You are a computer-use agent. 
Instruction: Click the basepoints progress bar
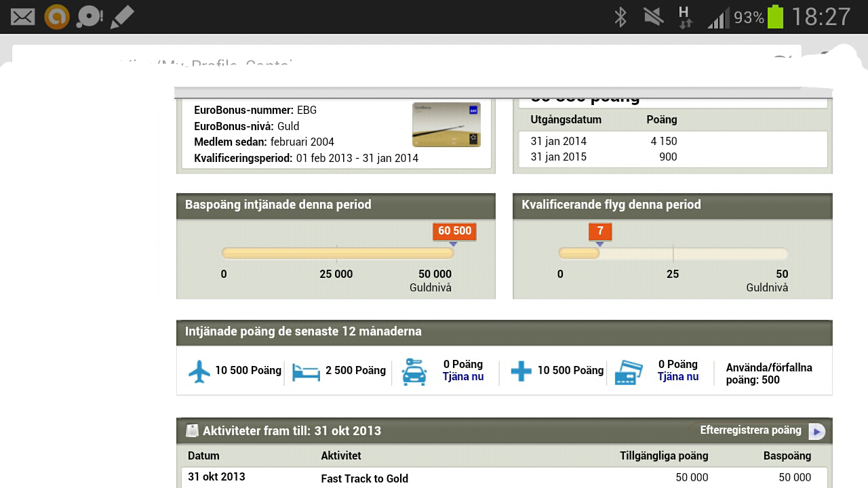338,253
